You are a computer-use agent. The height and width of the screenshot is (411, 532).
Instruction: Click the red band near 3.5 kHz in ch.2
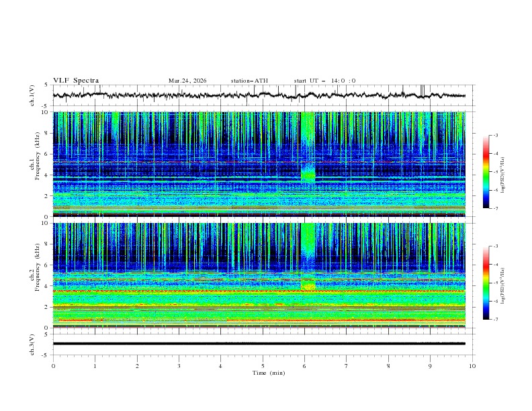click(x=259, y=291)
